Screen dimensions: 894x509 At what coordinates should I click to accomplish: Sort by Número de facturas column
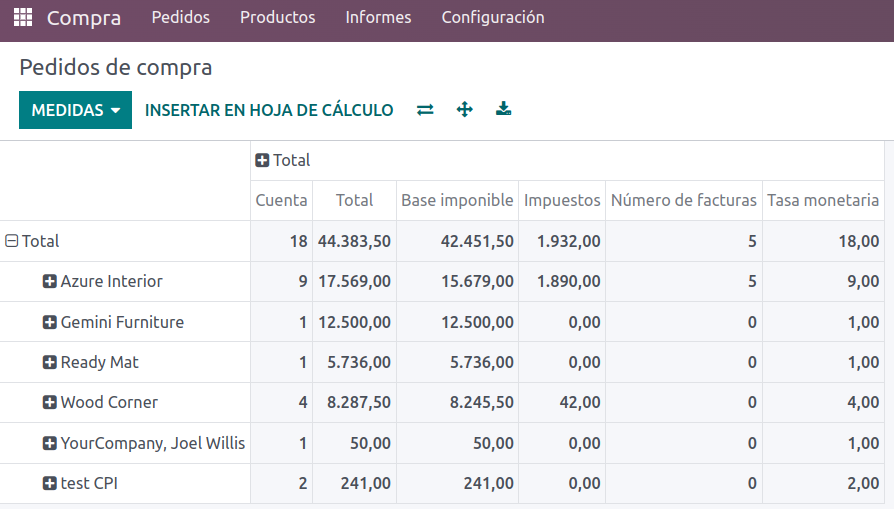tap(684, 200)
